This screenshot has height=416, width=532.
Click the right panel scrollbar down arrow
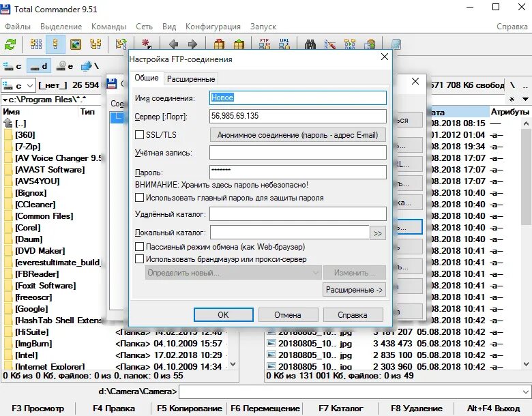526,364
